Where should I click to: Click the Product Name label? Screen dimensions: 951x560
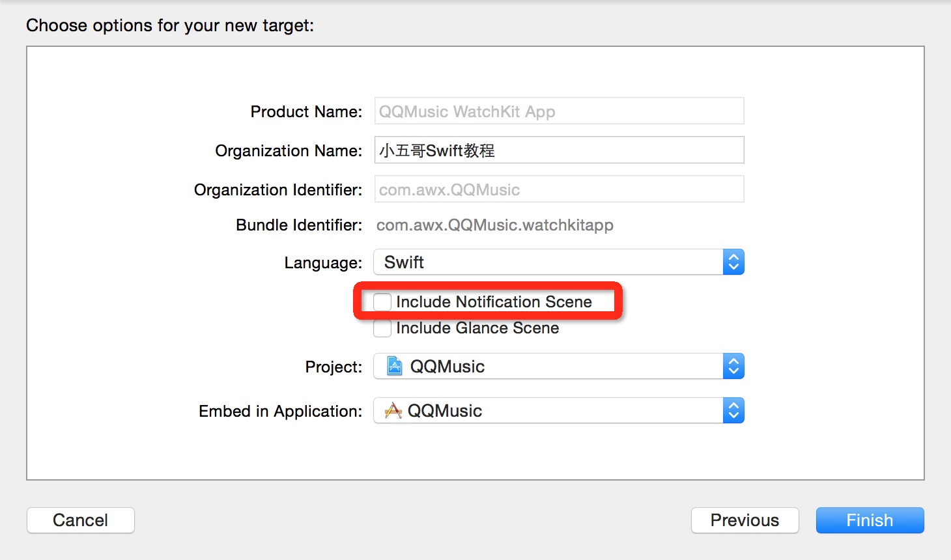pos(306,111)
